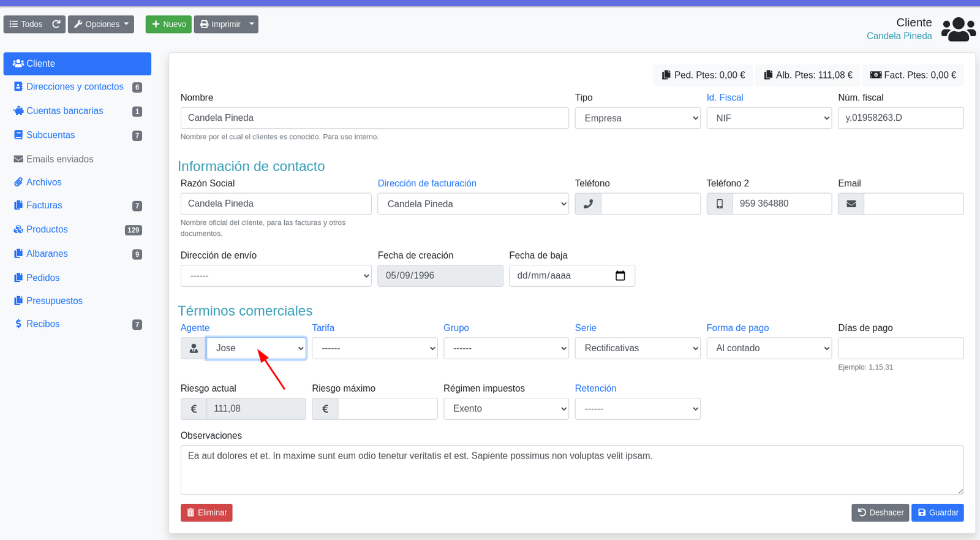Viewport: 980px width, 540px height.
Task: Click the green Nuevo button
Action: [x=168, y=24]
